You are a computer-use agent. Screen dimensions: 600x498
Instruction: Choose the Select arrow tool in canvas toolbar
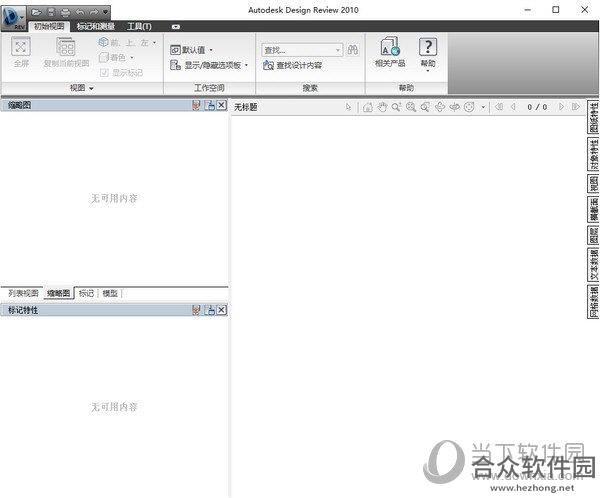tap(348, 107)
